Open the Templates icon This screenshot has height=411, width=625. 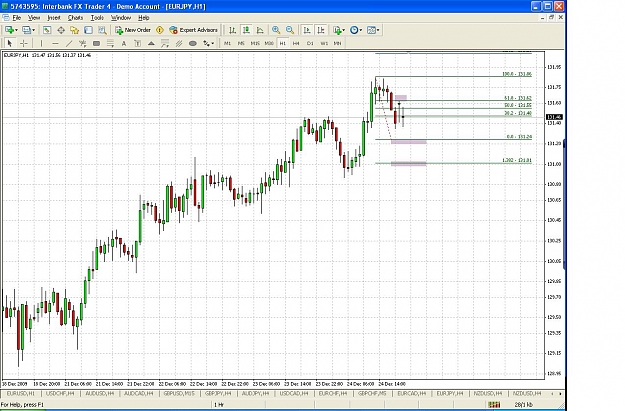point(371,30)
